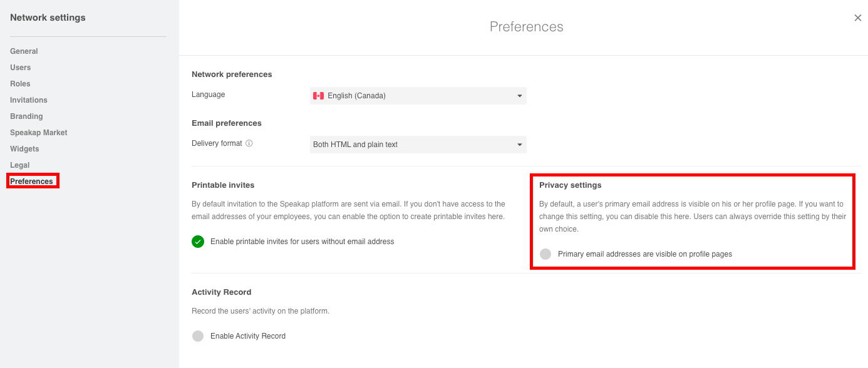Open the Language dropdown
Image resolution: width=868 pixels, height=368 pixels.
[x=418, y=96]
